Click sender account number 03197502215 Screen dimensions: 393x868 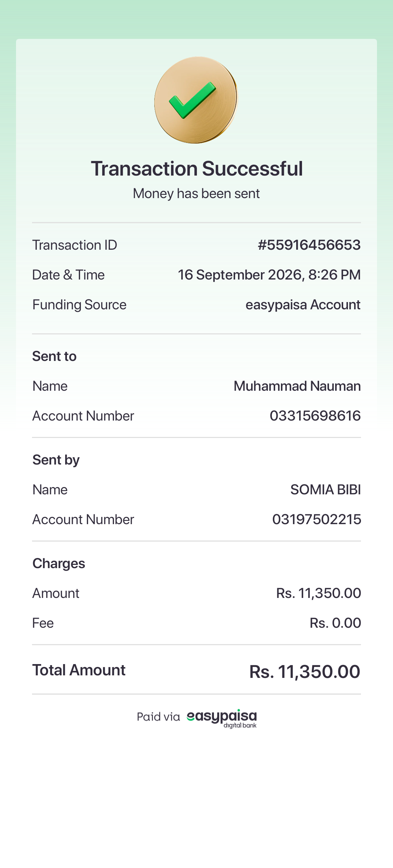pos(317,519)
